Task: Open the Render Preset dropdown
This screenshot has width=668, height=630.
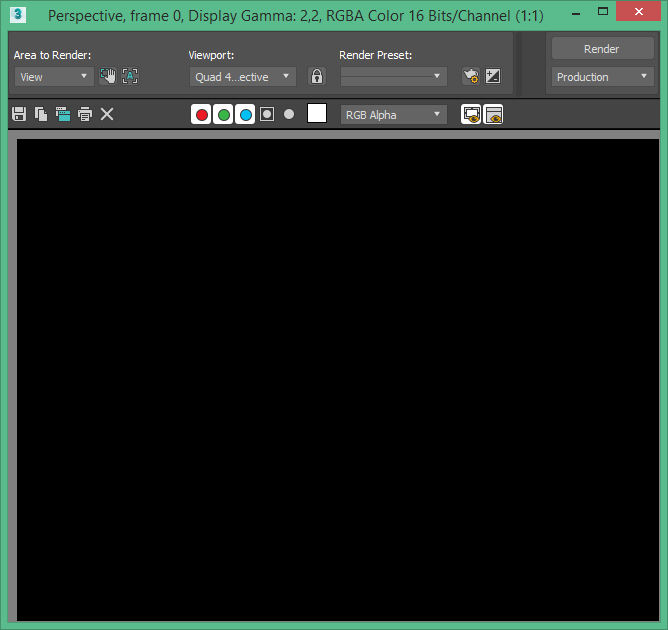Action: 394,77
